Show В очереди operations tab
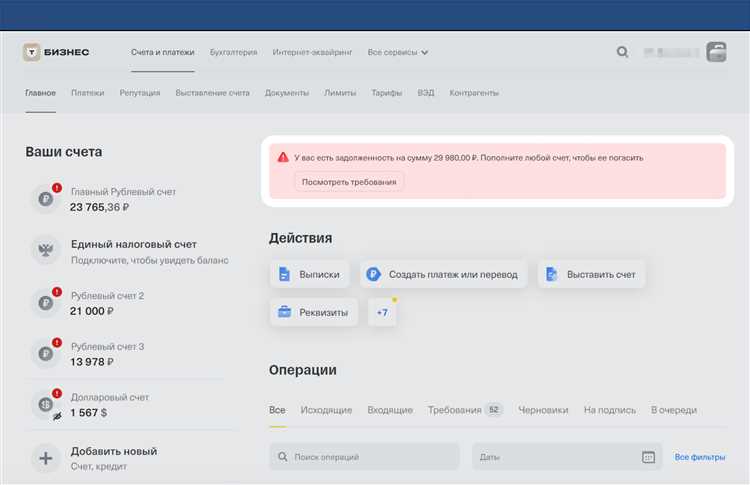750x485 pixels. click(x=673, y=410)
